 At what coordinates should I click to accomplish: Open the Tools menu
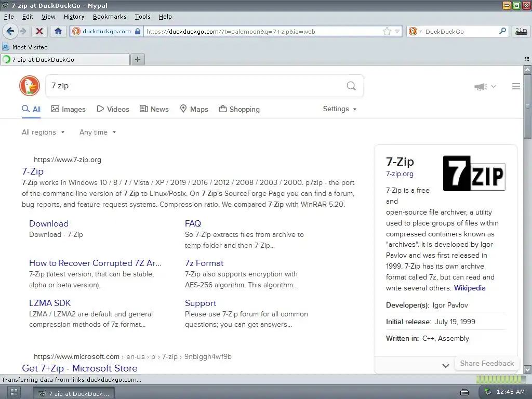[142, 16]
